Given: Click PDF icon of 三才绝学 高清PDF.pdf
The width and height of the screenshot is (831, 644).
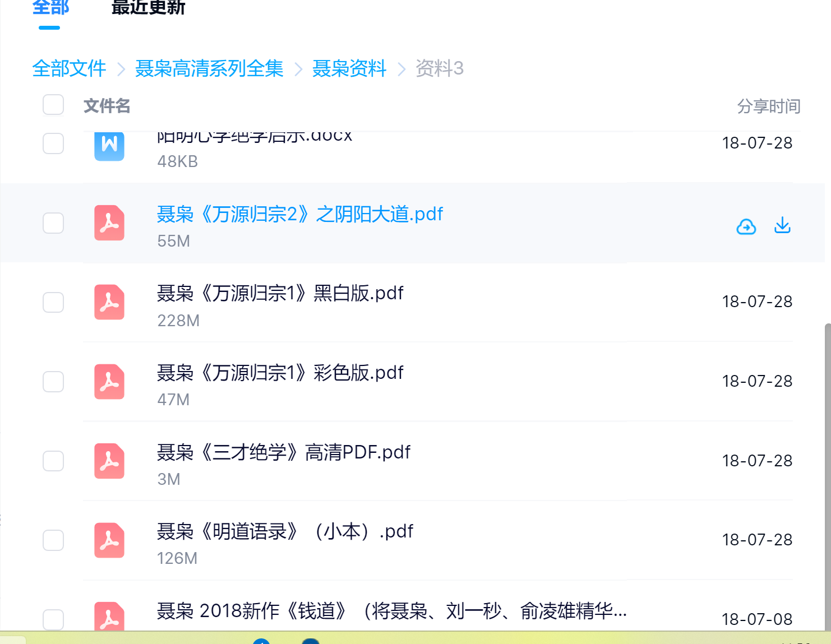Looking at the screenshot, I should [x=109, y=461].
